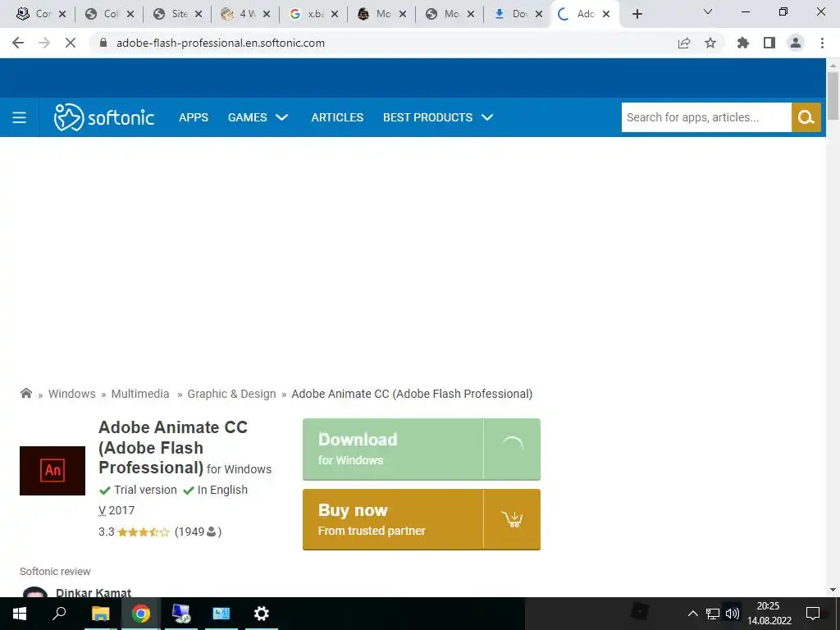Screen dimensions: 840x630
Task: Focus the Search for apps field
Action: [x=706, y=117]
